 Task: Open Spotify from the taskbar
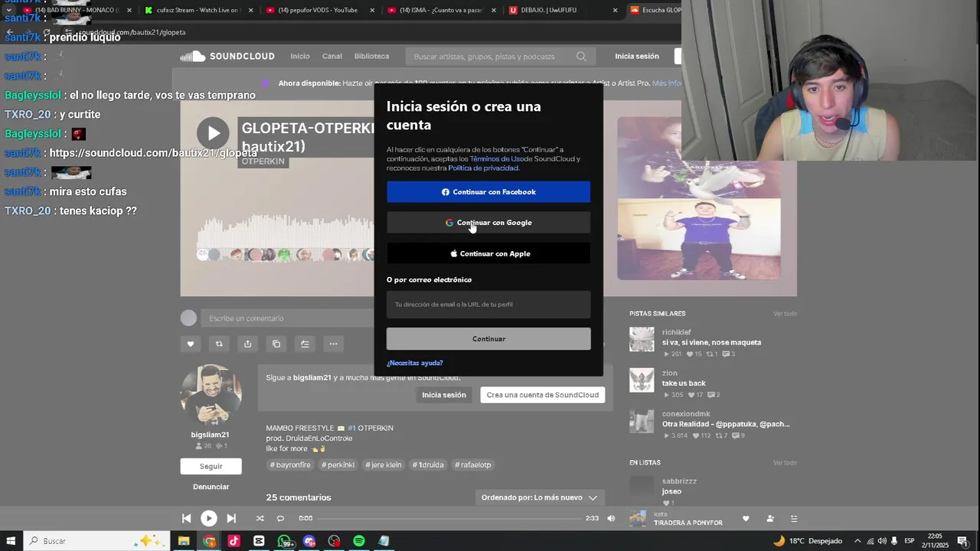pyautogui.click(x=359, y=541)
